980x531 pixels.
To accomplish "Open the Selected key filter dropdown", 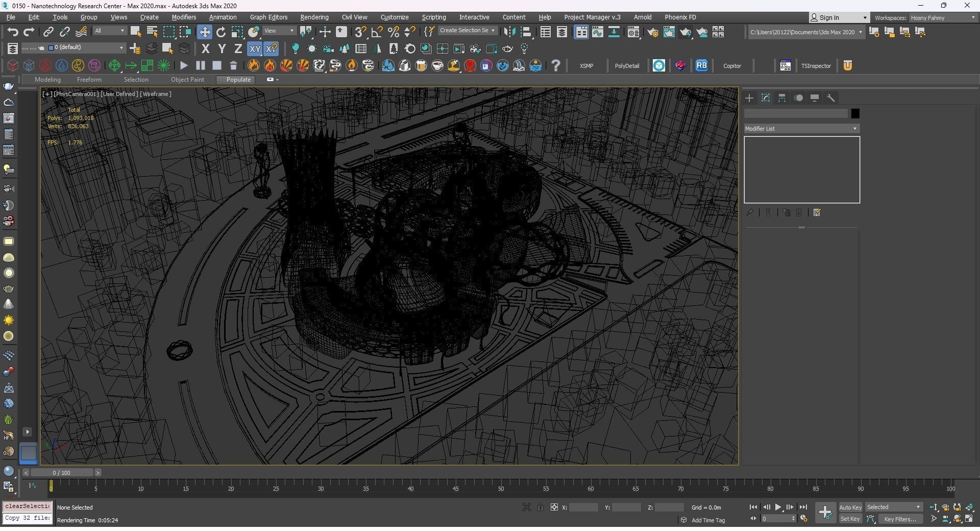I will (893, 508).
